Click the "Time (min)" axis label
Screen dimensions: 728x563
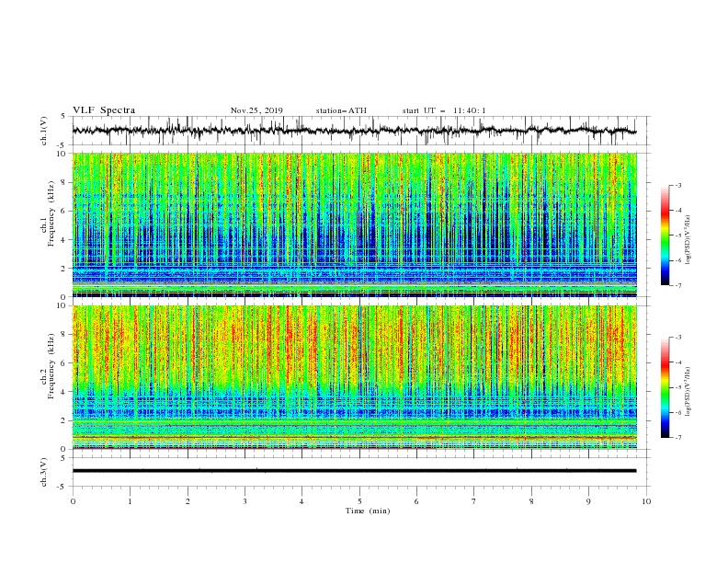click(368, 511)
